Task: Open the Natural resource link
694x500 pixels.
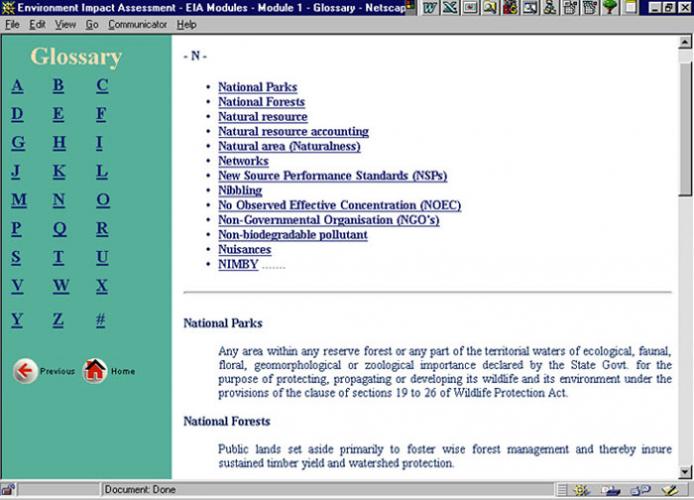Action: point(263,117)
